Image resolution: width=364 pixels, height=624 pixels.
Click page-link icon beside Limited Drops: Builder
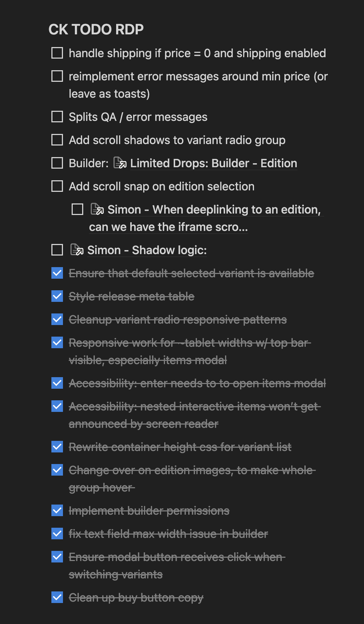tap(120, 163)
